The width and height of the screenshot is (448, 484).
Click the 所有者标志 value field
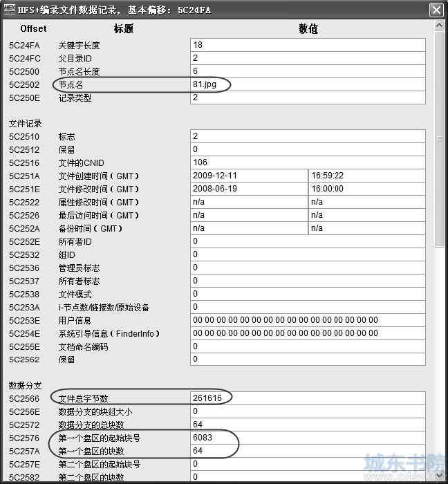(x=308, y=281)
